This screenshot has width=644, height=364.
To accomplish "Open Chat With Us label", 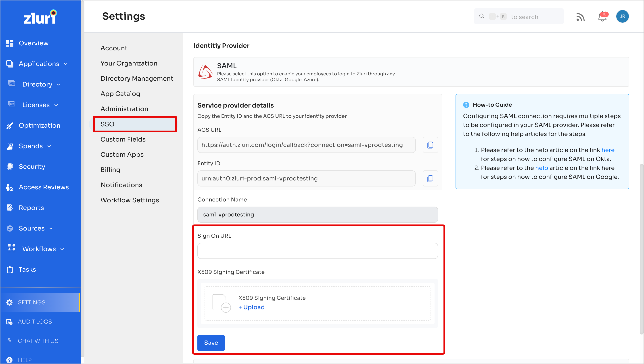I will tap(38, 341).
